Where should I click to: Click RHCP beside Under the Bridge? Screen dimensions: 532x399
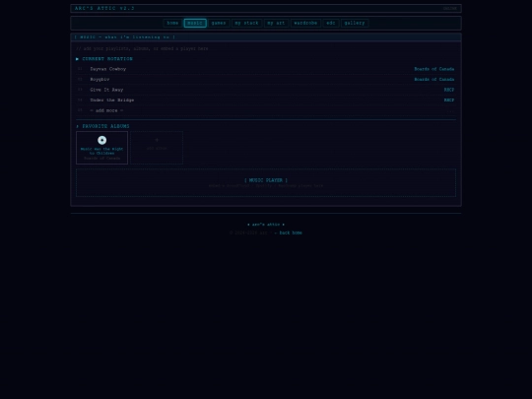(x=449, y=100)
